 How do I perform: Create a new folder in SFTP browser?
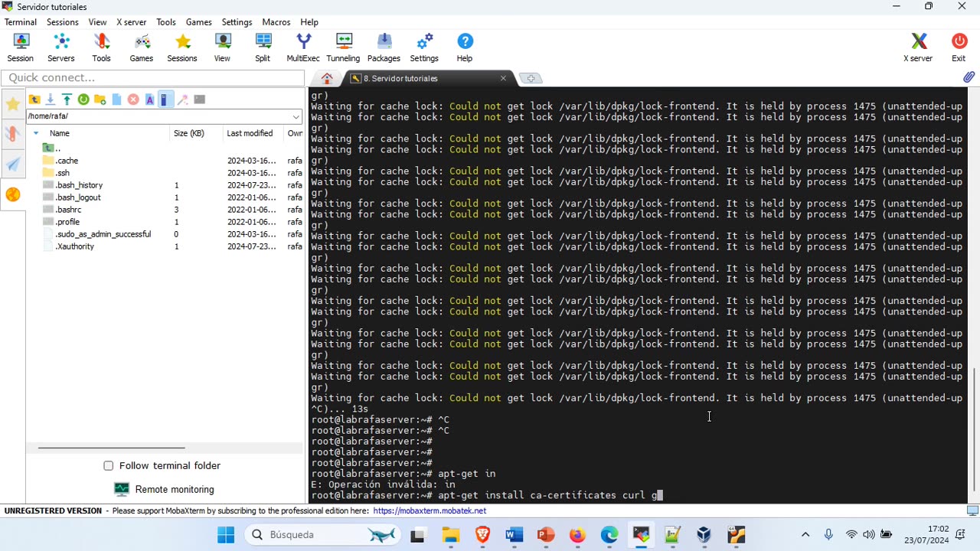point(100,99)
